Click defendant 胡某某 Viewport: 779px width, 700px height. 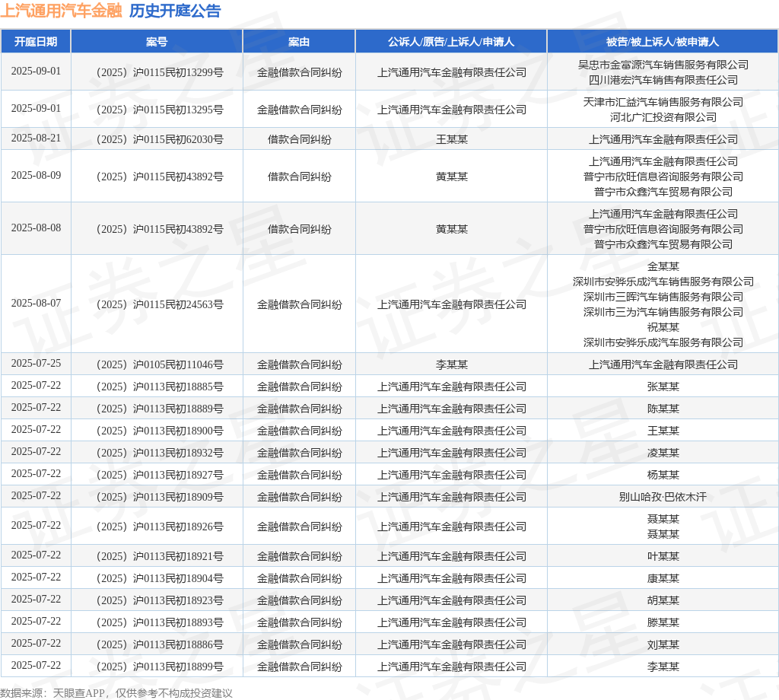[x=663, y=600]
